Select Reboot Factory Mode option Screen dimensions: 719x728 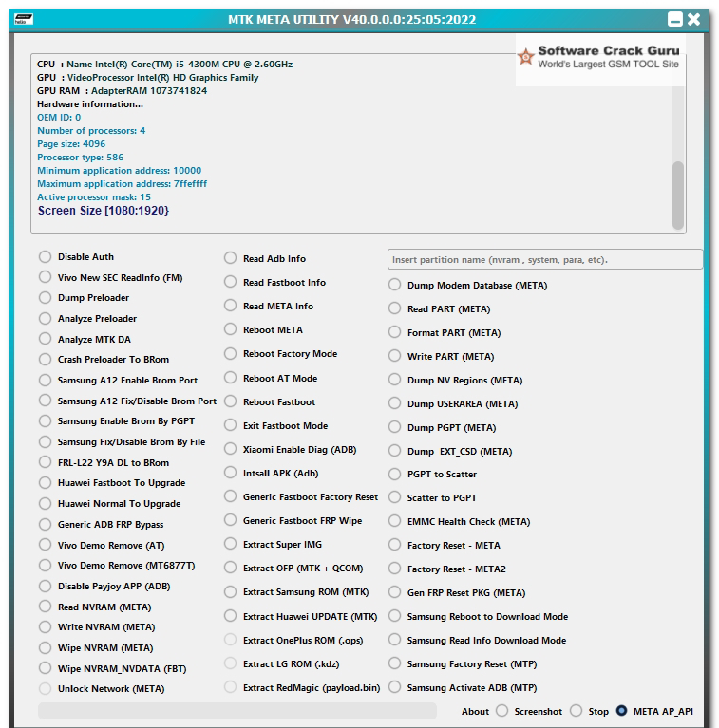tap(231, 354)
